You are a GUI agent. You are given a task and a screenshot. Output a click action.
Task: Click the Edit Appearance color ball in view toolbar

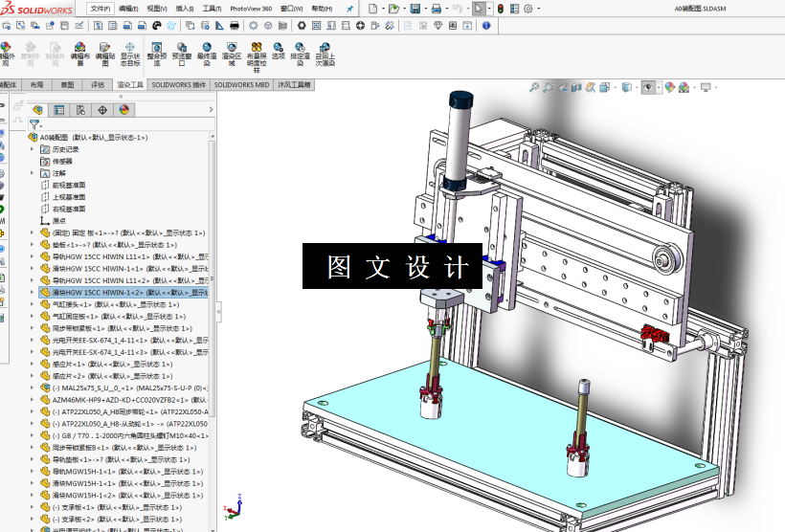(670, 88)
